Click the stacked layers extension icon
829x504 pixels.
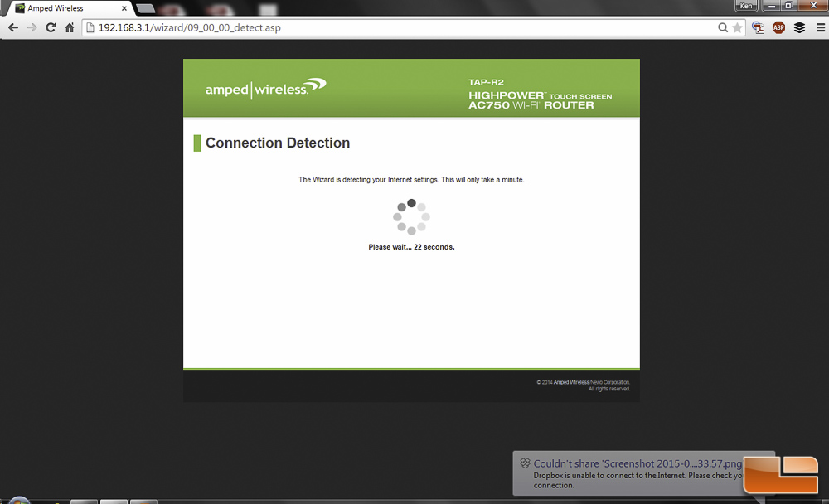(799, 27)
